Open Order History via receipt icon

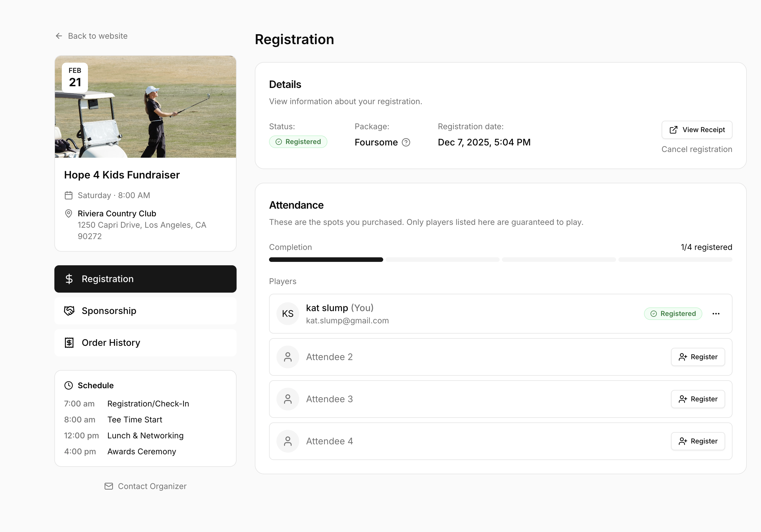[x=69, y=342]
